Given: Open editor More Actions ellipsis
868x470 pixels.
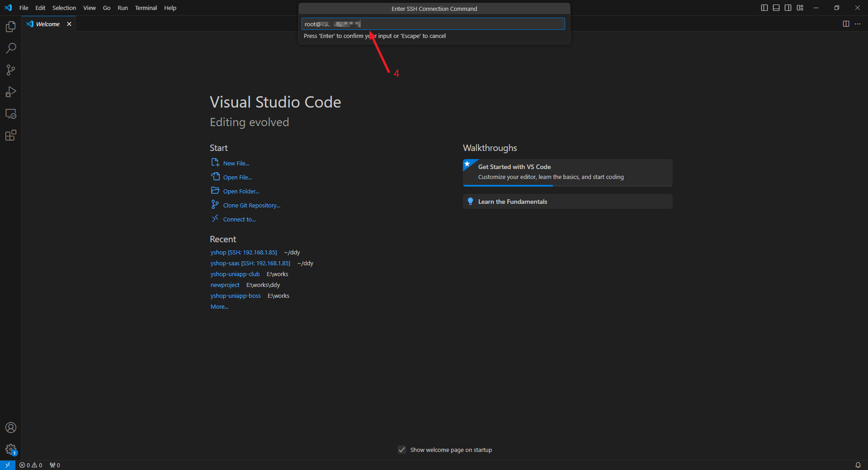Looking at the screenshot, I should click(858, 24).
